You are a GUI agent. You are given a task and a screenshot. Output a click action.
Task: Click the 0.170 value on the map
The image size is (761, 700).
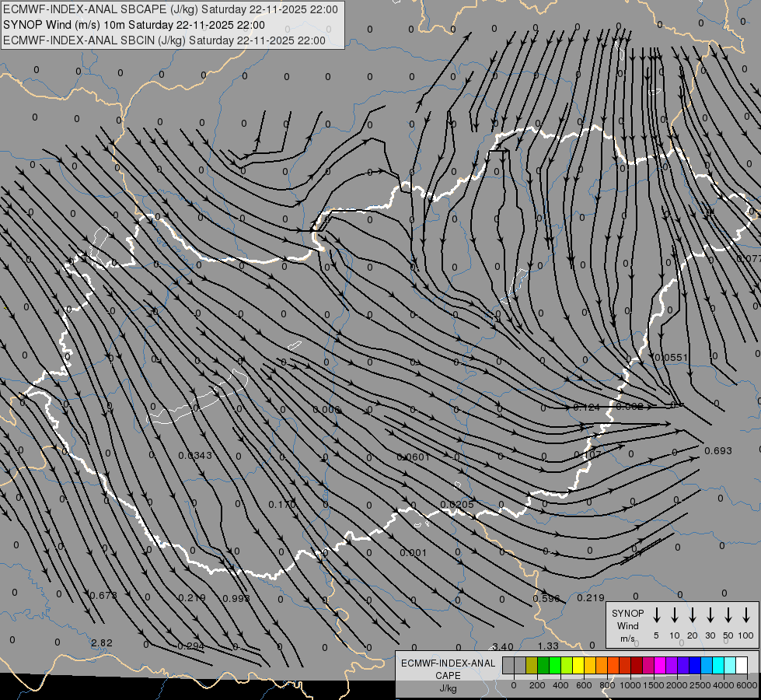(282, 505)
